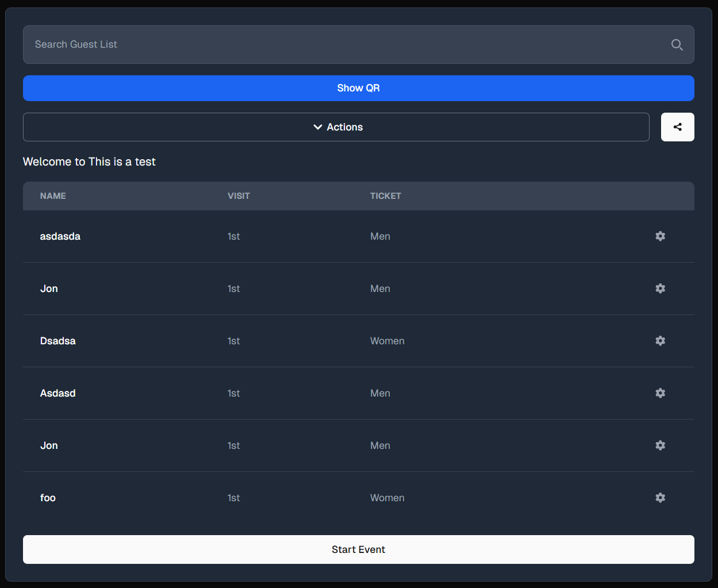
Task: Click the VISIT column header
Action: click(239, 196)
